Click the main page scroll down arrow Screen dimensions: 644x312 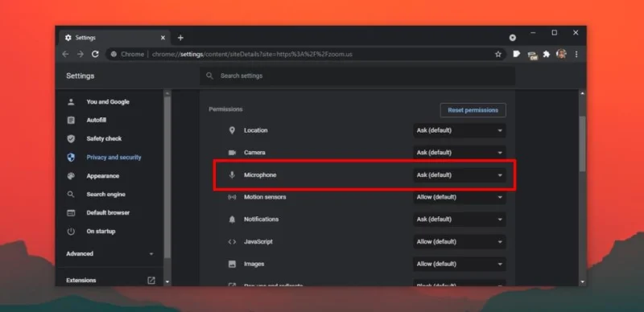click(582, 282)
